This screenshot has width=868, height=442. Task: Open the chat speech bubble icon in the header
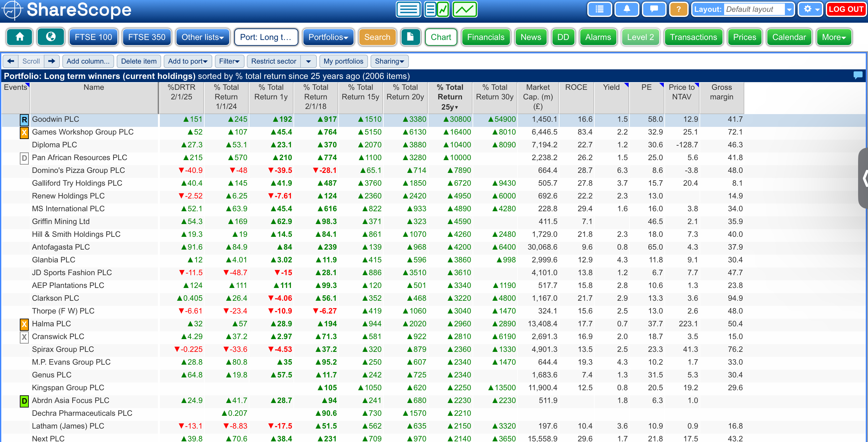(x=654, y=9)
